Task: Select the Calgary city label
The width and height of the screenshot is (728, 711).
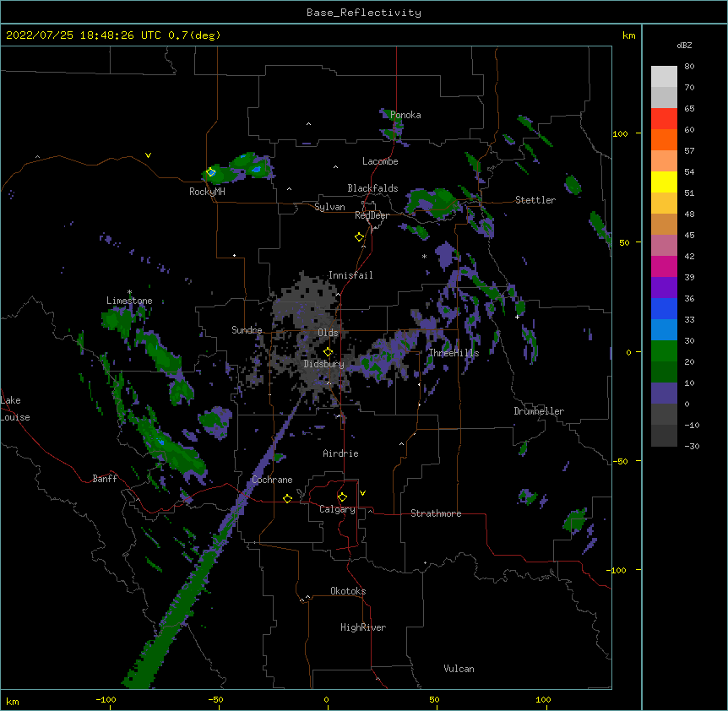Action: [x=337, y=509]
